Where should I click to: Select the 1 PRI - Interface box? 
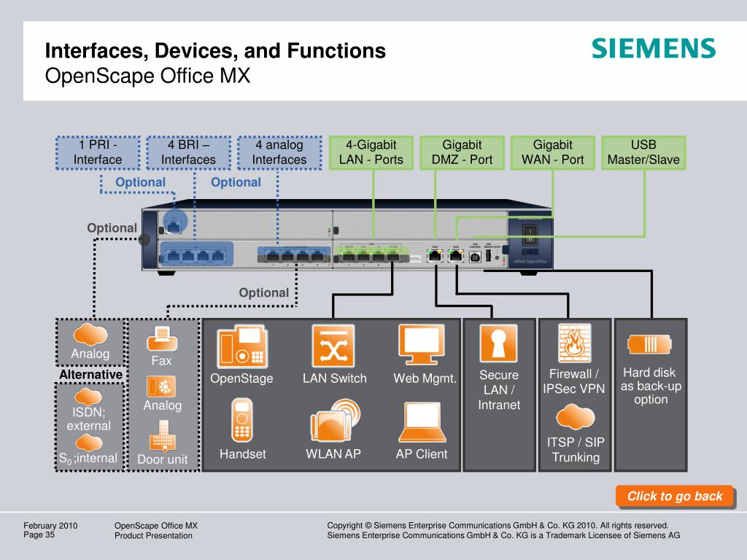pyautogui.click(x=98, y=152)
